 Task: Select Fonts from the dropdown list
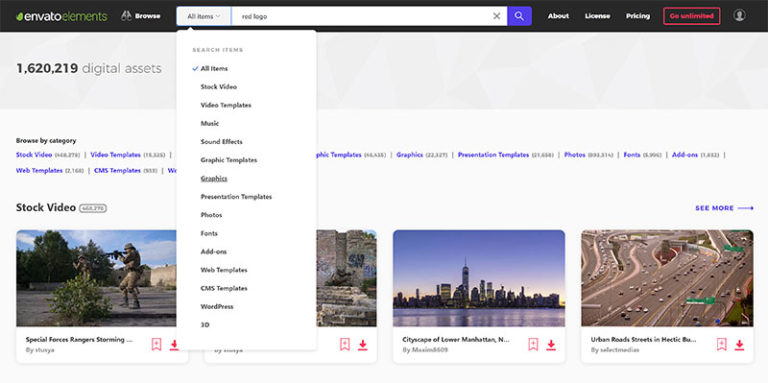209,233
